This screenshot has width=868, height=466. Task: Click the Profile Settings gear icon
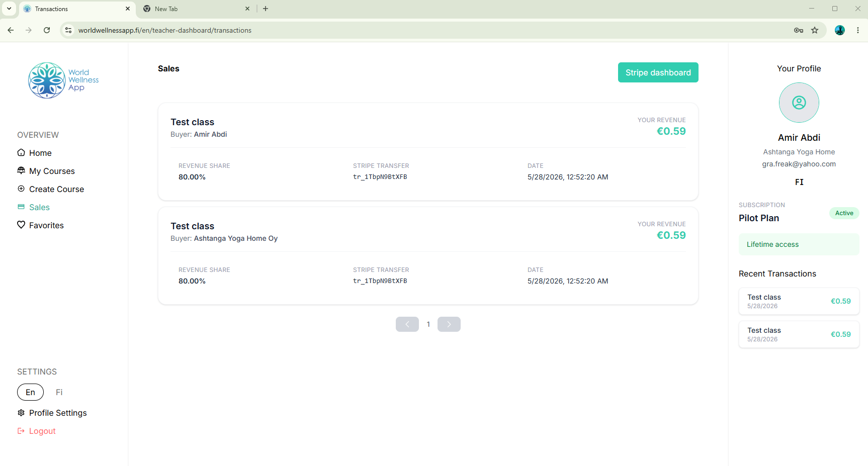point(21,413)
